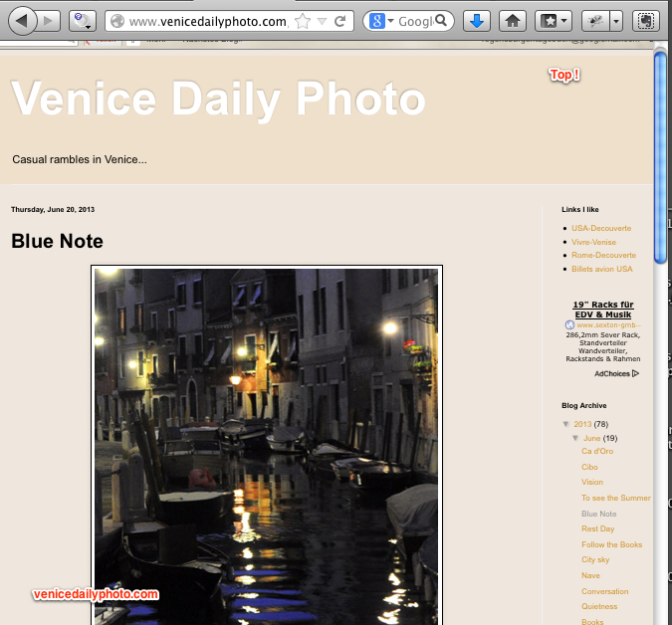Click the site identity globe icon
The image size is (672, 625).
[x=117, y=21]
